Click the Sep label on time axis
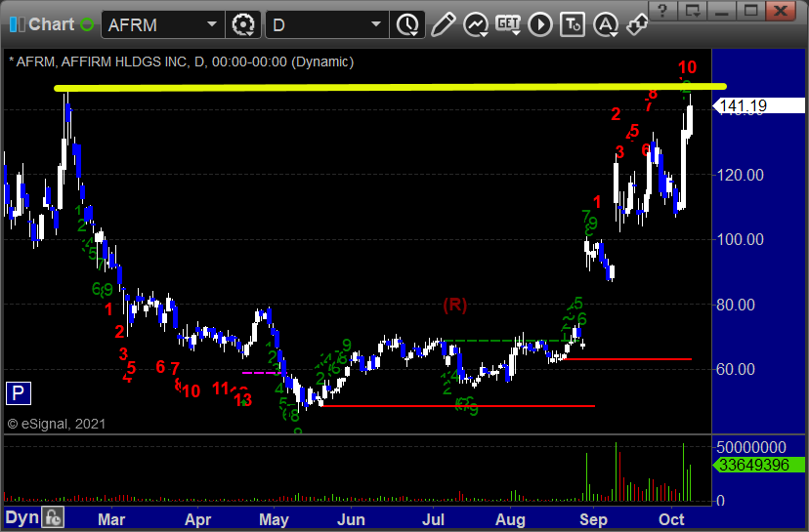 [x=593, y=519]
